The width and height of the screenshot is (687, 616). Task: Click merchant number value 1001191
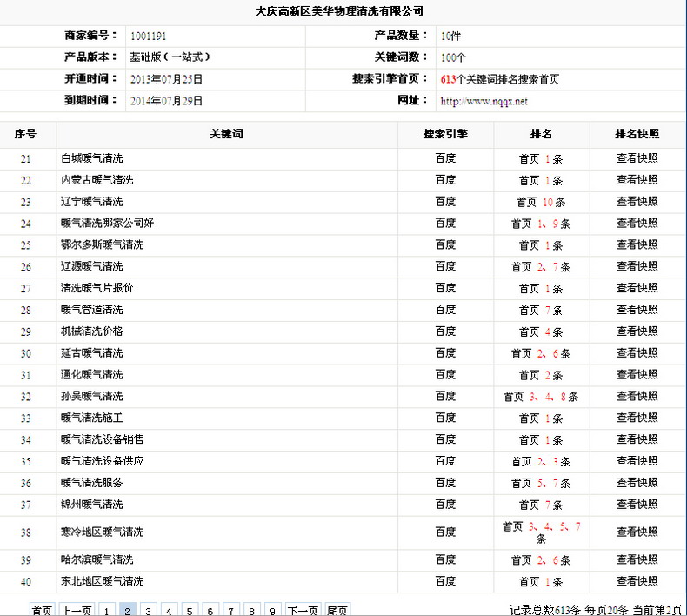148,36
